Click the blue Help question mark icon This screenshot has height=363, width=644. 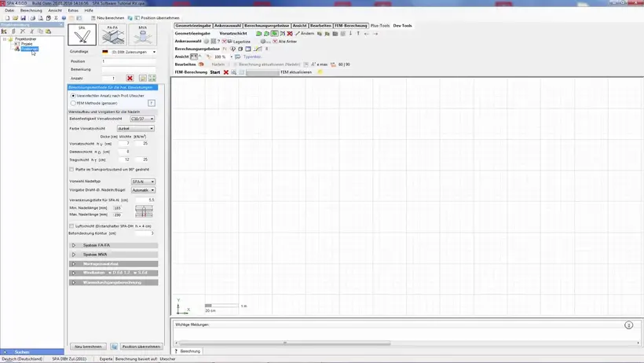[x=64, y=18]
